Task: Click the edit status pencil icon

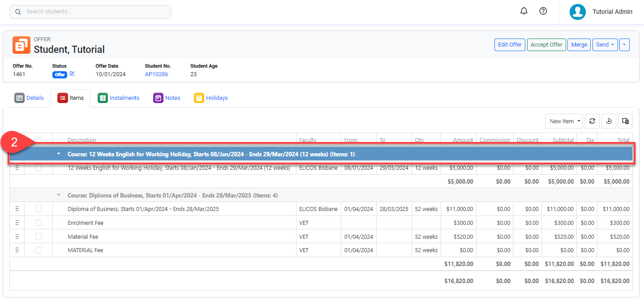Action: click(x=72, y=74)
